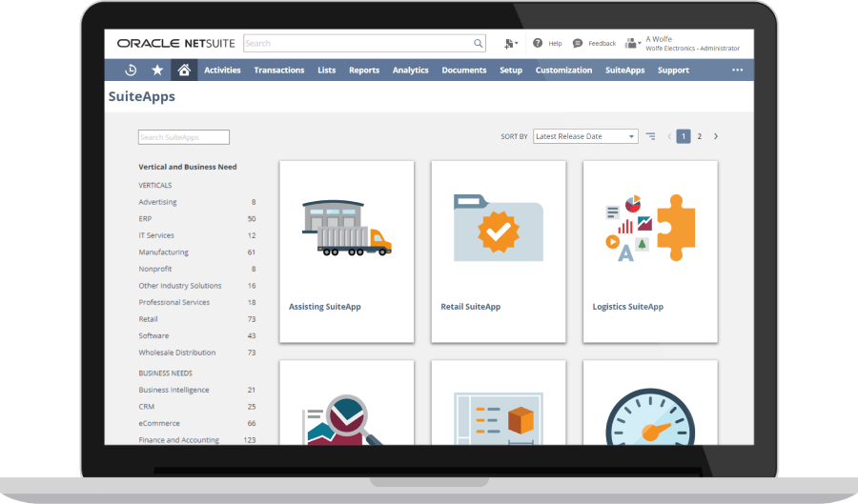858x504 pixels.
Task: Click the Retail SuiteApp title
Action: [x=471, y=307]
